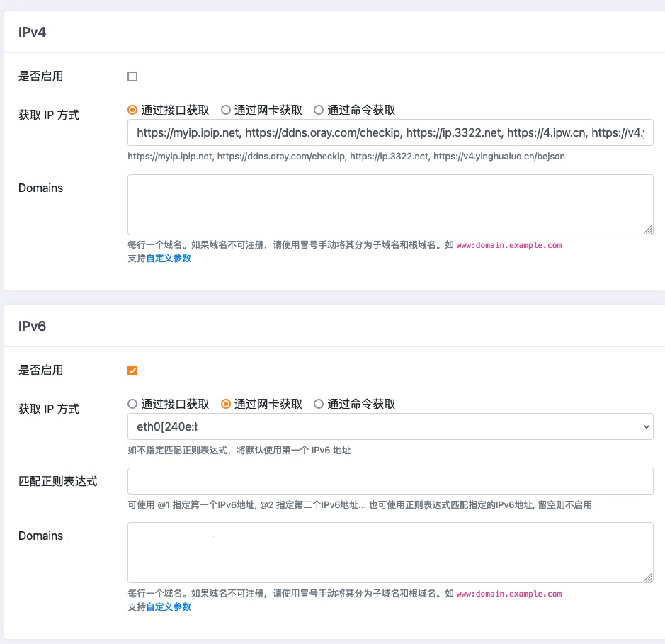
Task: Choose IPv6 通过命令获取 radio option
Action: tap(319, 404)
